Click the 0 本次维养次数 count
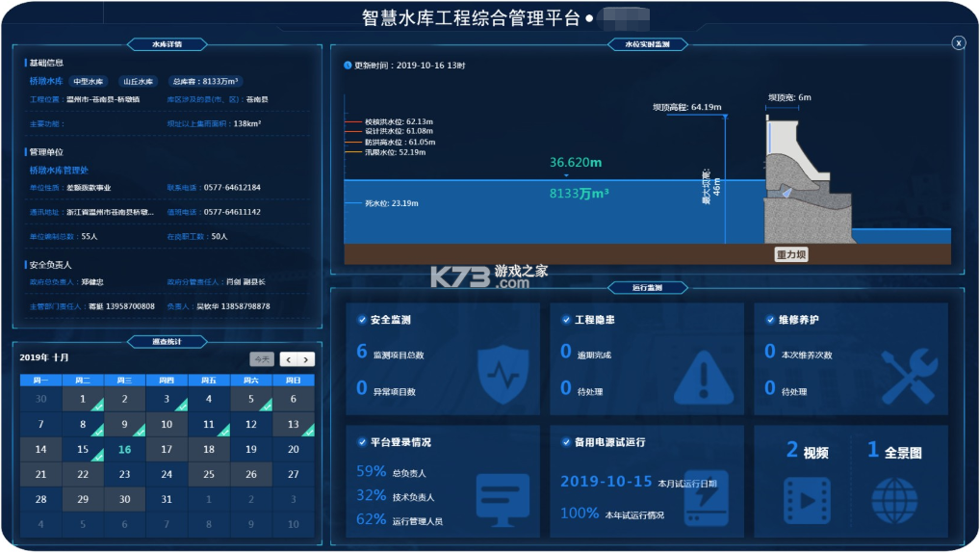 click(798, 353)
